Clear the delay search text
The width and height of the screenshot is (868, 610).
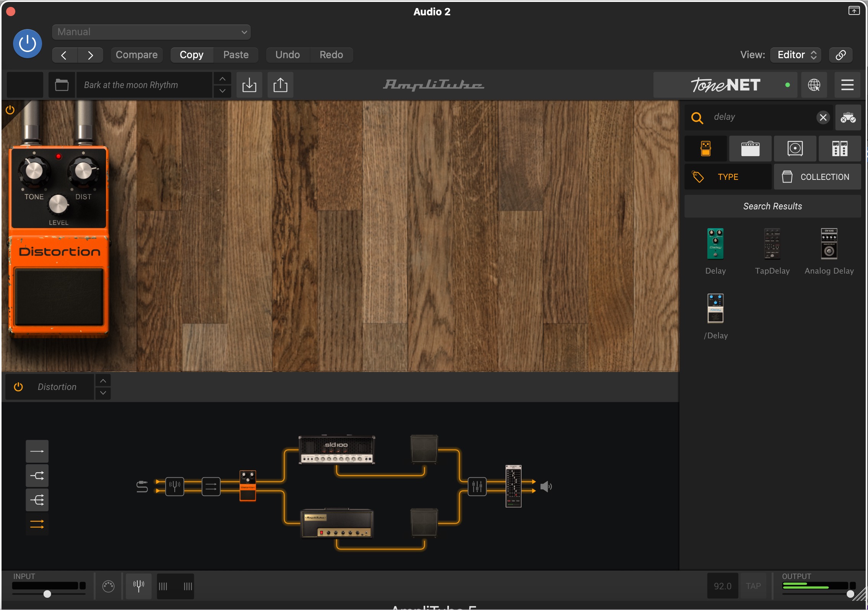[823, 117]
